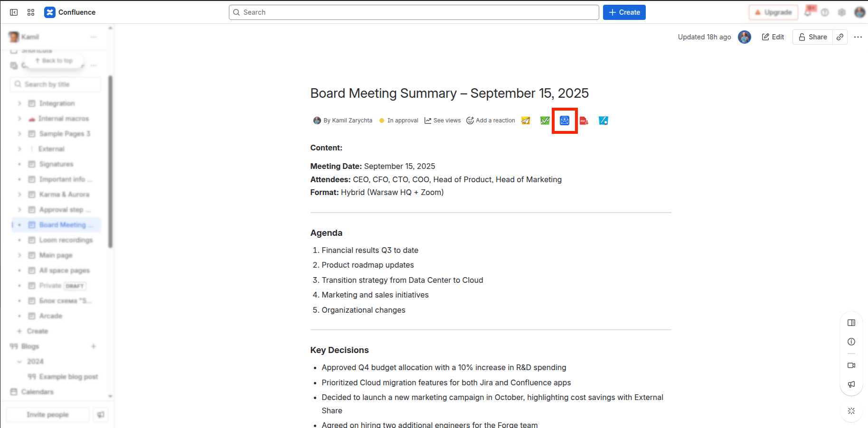Image resolution: width=868 pixels, height=428 pixels.
Task: Toggle the left sidebar collapse icon
Action: [x=14, y=12]
